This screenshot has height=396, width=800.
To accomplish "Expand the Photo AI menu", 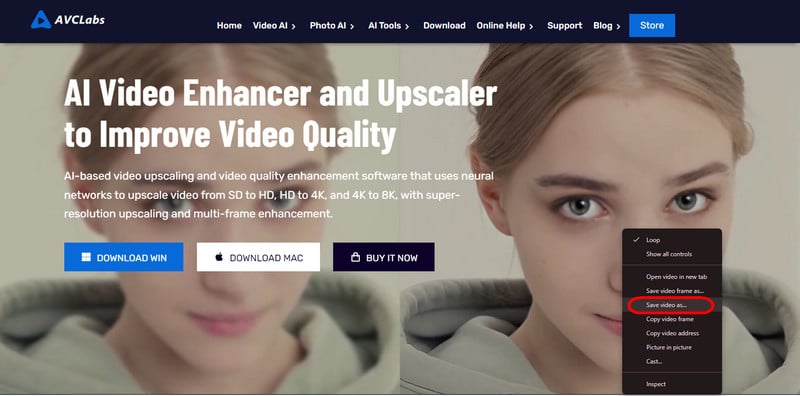I will point(332,26).
